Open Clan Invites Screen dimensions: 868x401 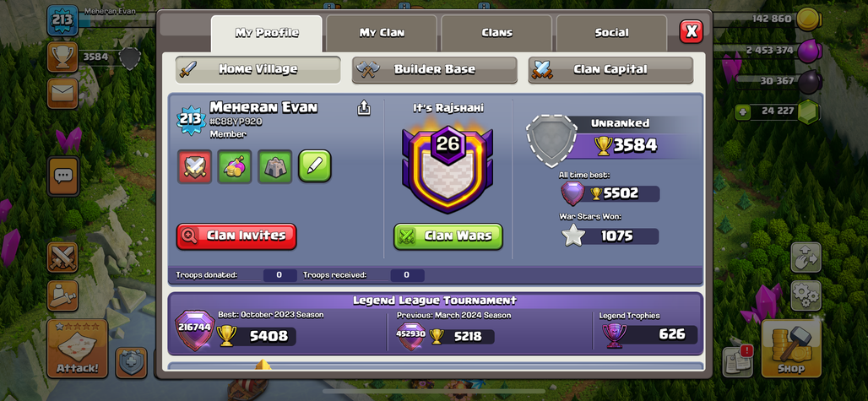click(236, 236)
